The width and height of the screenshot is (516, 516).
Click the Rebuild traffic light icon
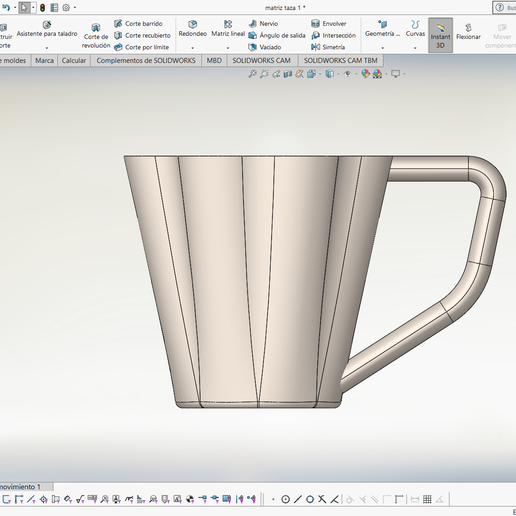click(42, 7)
